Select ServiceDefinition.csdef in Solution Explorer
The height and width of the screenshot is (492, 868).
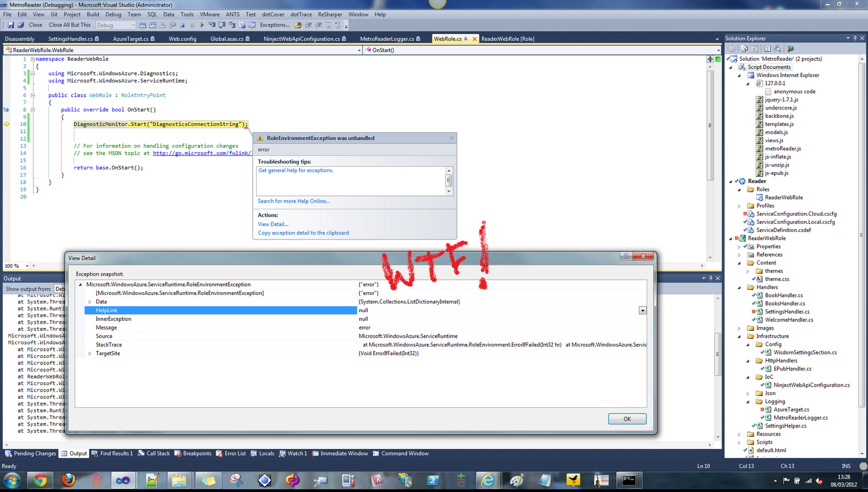(783, 230)
